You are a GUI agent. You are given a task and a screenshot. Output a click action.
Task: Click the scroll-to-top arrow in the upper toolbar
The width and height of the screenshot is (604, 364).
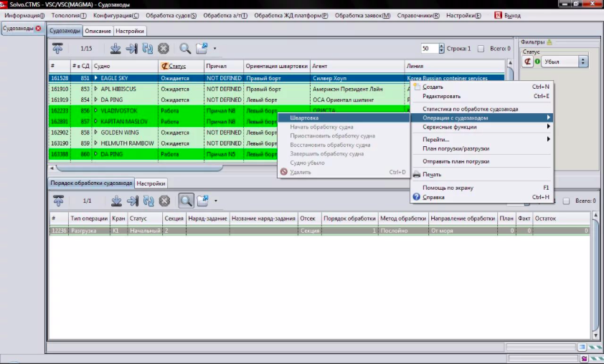click(x=57, y=49)
